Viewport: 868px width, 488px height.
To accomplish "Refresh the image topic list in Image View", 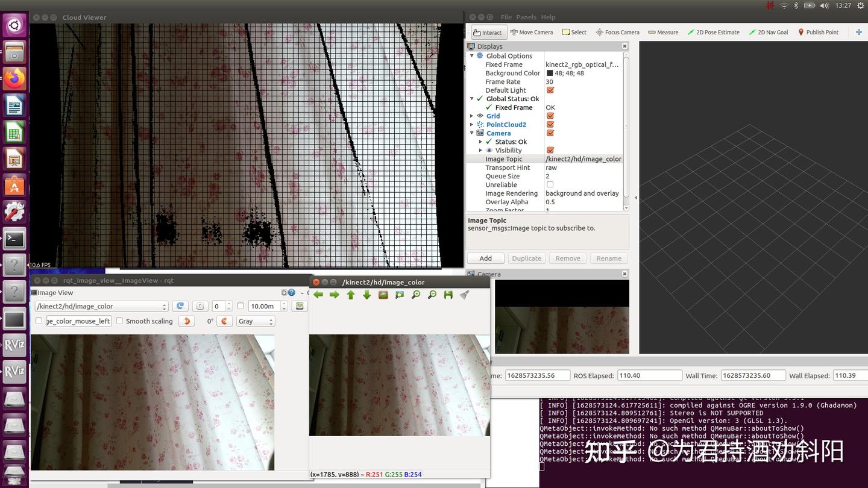I will 180,306.
